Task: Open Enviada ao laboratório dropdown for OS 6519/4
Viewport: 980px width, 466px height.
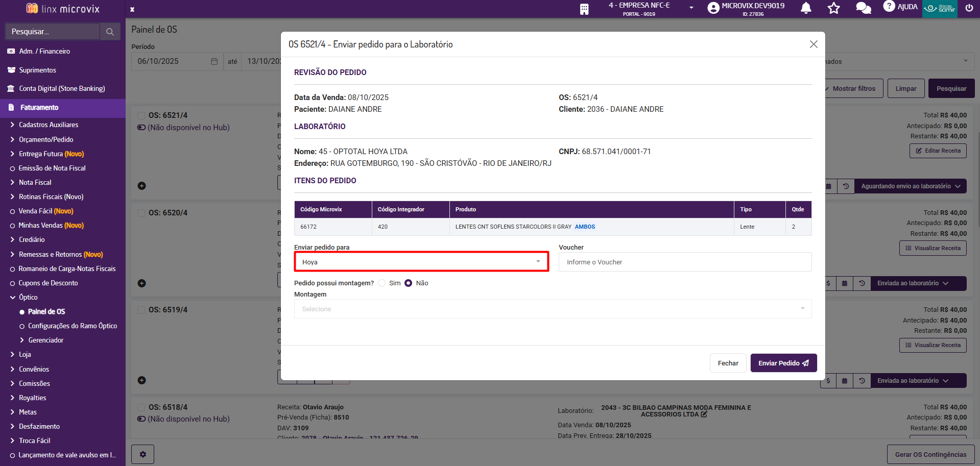Action: click(918, 381)
